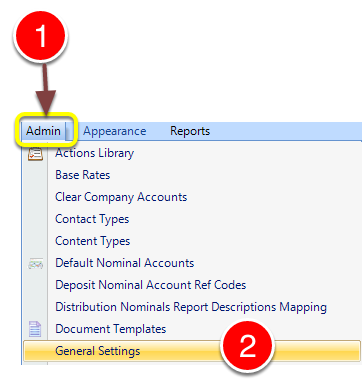The height and width of the screenshot is (389, 362).
Task: Open Deposit Nominal Account Ref Codes
Action: coord(191,285)
